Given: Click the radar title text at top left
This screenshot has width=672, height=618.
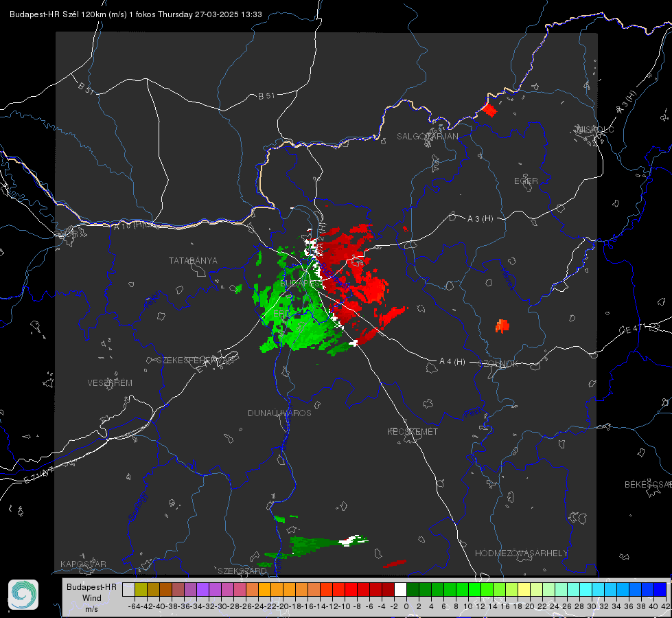Looking at the screenshot, I should 136,14.
